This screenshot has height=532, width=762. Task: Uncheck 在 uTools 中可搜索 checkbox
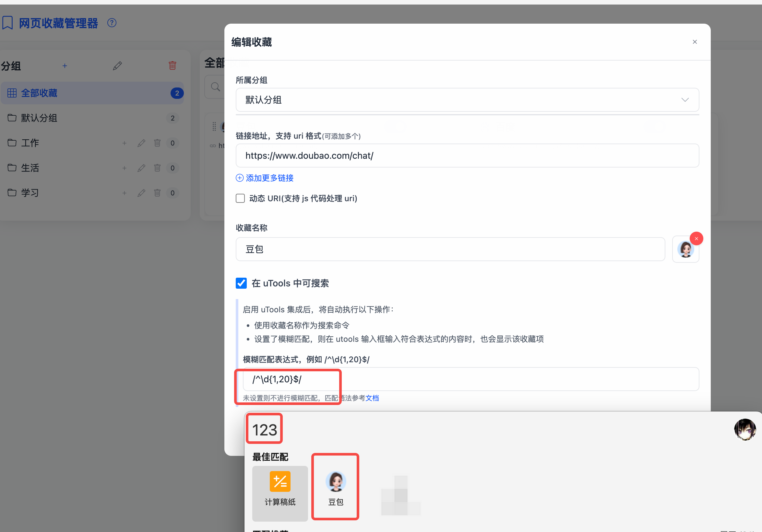(x=241, y=283)
